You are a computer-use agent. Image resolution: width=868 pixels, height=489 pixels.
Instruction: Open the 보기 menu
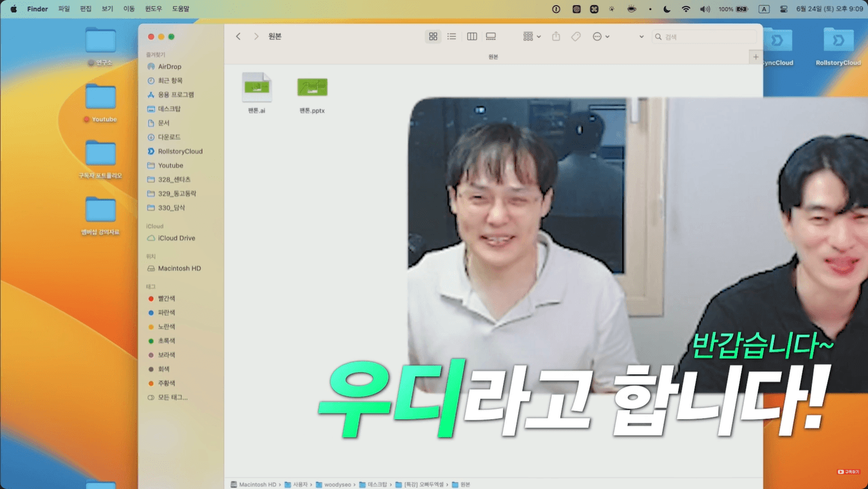107,9
